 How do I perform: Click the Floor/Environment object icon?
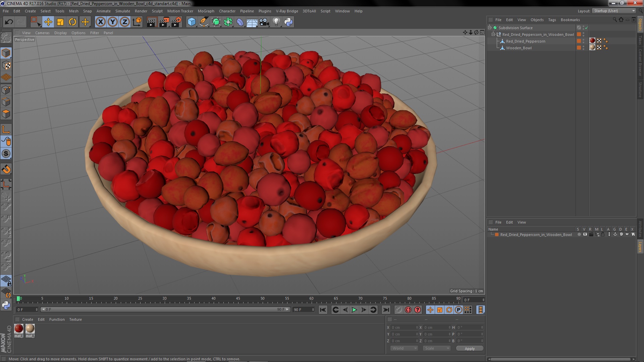(x=252, y=22)
